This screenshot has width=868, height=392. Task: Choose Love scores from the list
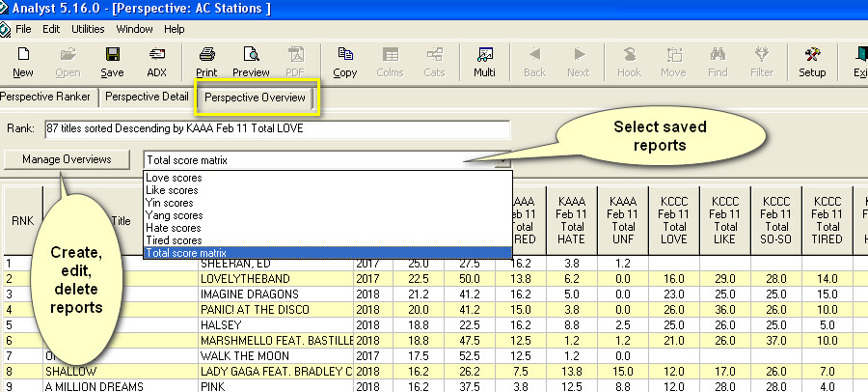[x=328, y=178]
